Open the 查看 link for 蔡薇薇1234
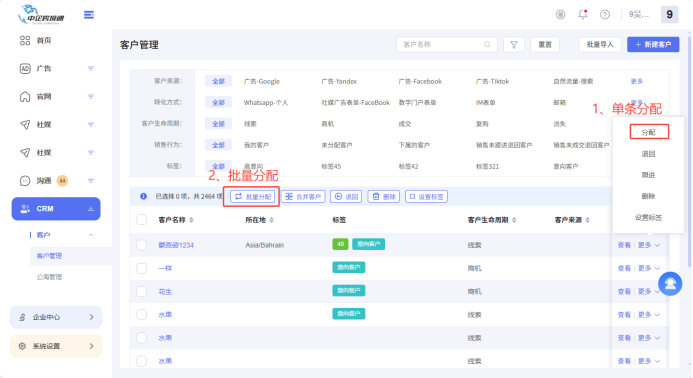 click(x=624, y=245)
